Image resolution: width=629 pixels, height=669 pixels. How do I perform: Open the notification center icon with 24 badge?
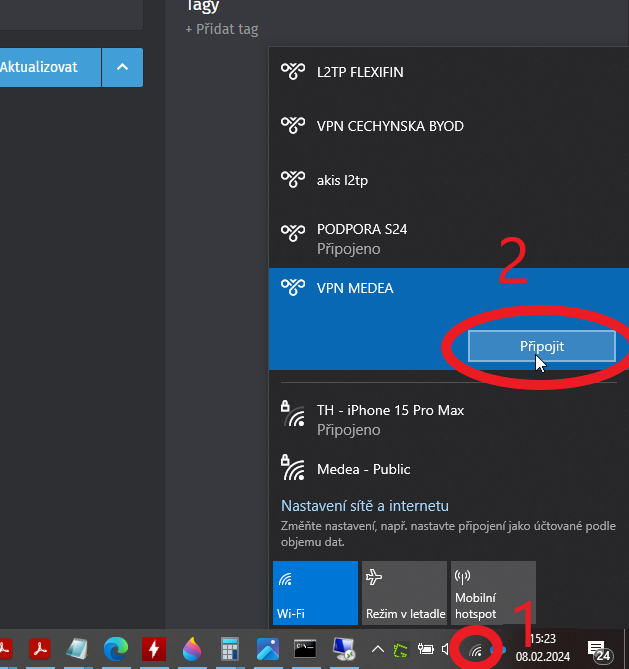click(599, 650)
